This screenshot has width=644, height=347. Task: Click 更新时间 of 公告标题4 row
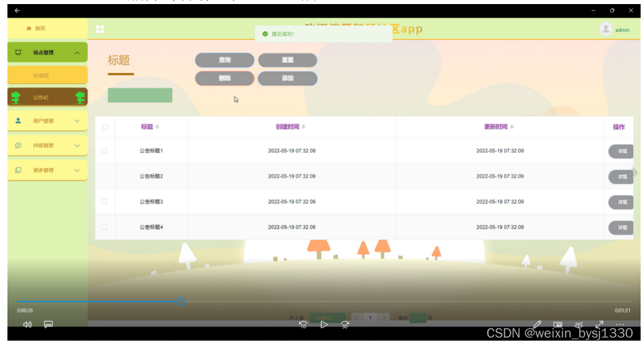coord(500,227)
